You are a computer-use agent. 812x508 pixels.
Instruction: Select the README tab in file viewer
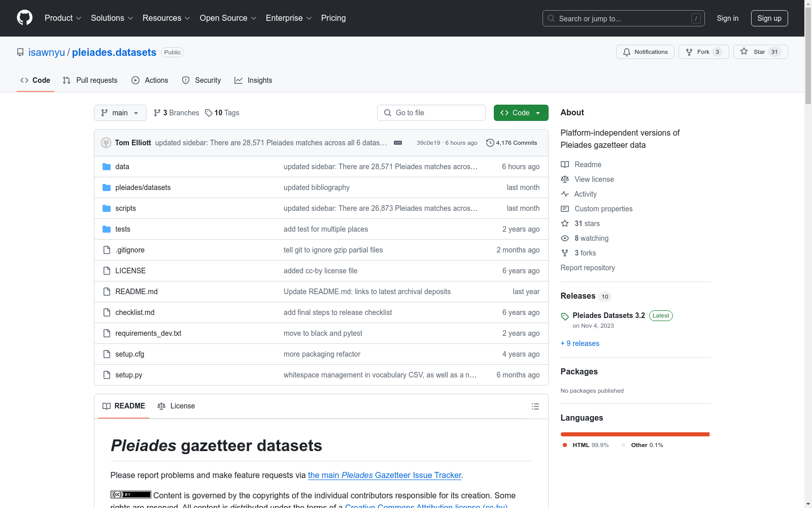pyautogui.click(x=124, y=406)
